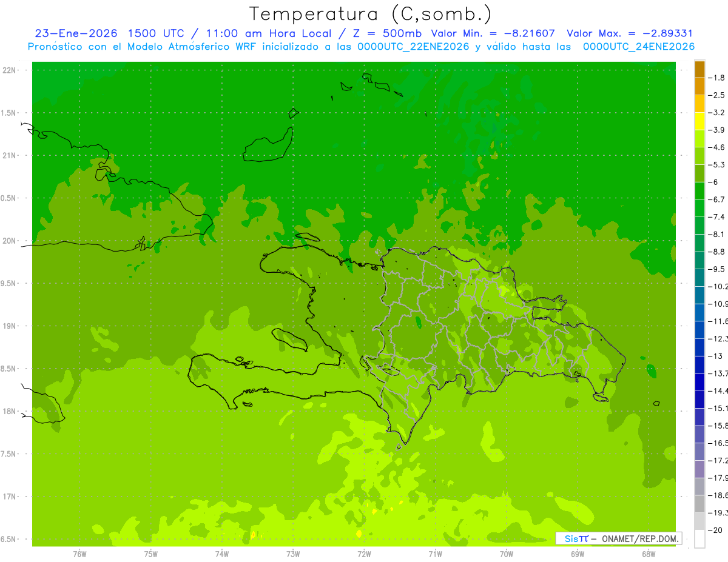The image size is (728, 562).
Task: Click the '71W' longitude label
Action: 435,554
